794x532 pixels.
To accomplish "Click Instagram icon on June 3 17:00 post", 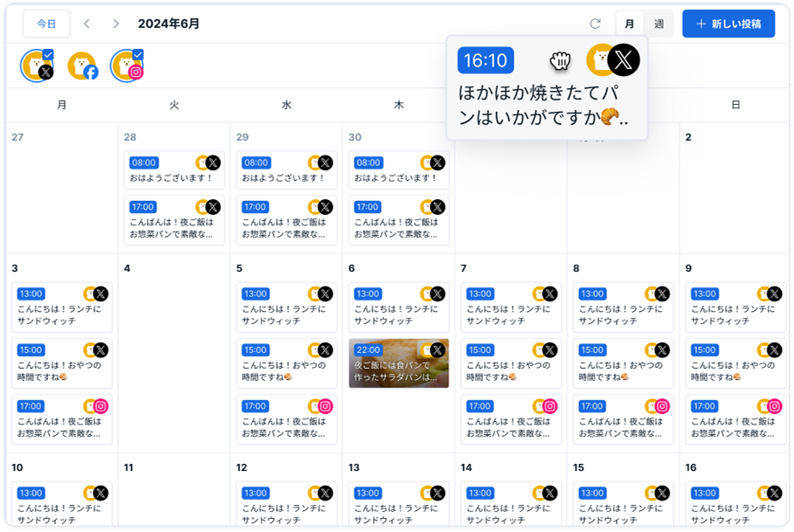I will point(100,406).
